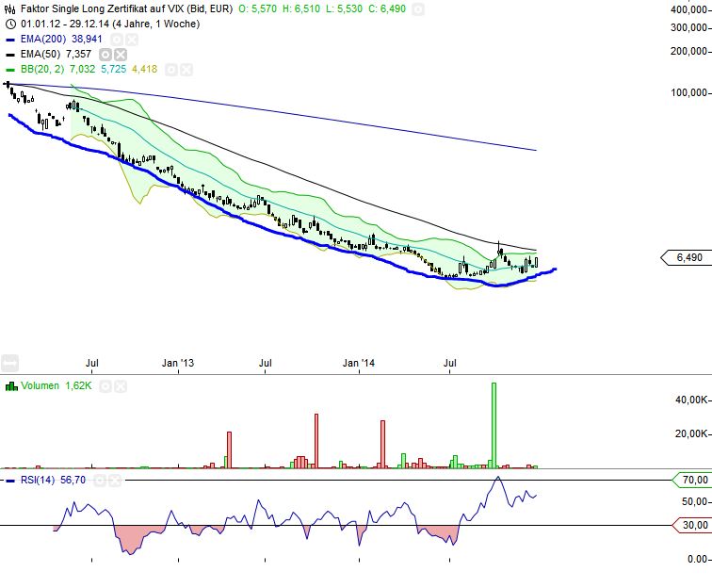Click the 400,000 price axis label
Screen dimensions: 712x588
[x=688, y=9]
